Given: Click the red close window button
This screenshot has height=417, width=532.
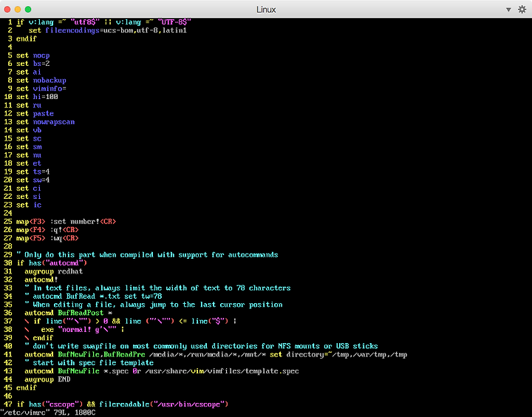Looking at the screenshot, I should click(7, 9).
